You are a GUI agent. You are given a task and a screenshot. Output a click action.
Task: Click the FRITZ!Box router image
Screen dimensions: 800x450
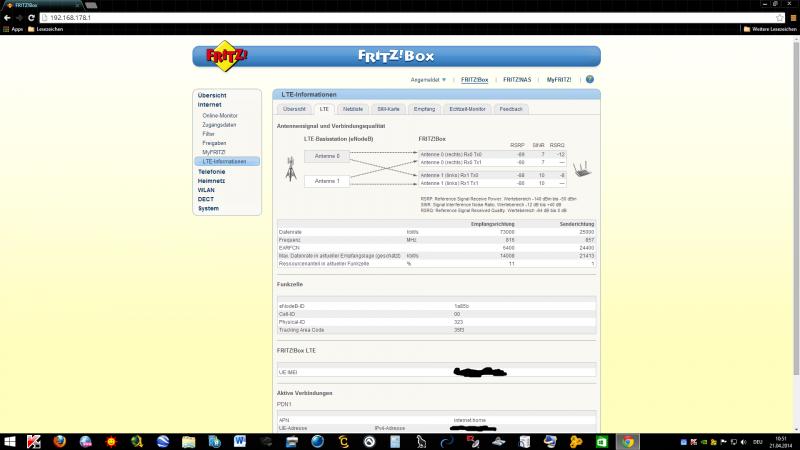(582, 169)
